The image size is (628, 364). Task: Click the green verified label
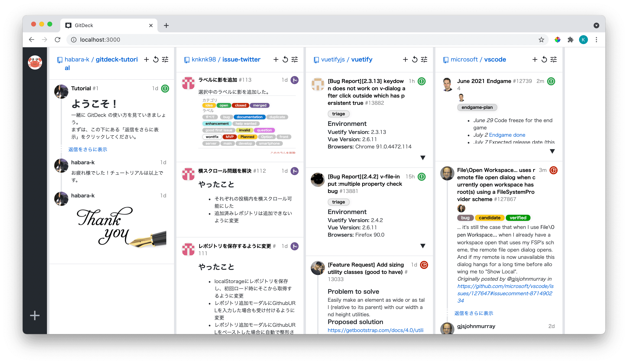tap(518, 218)
